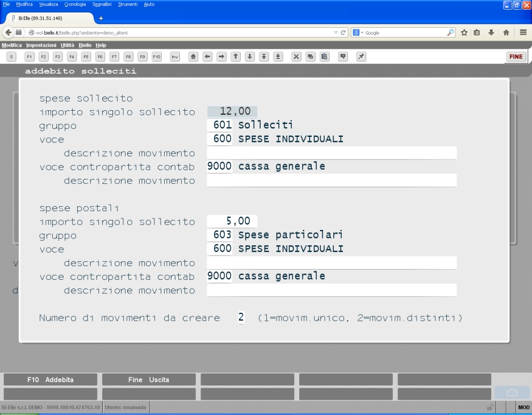Click the red FINE button
Image resolution: width=532 pixels, height=415 pixels.
516,57
